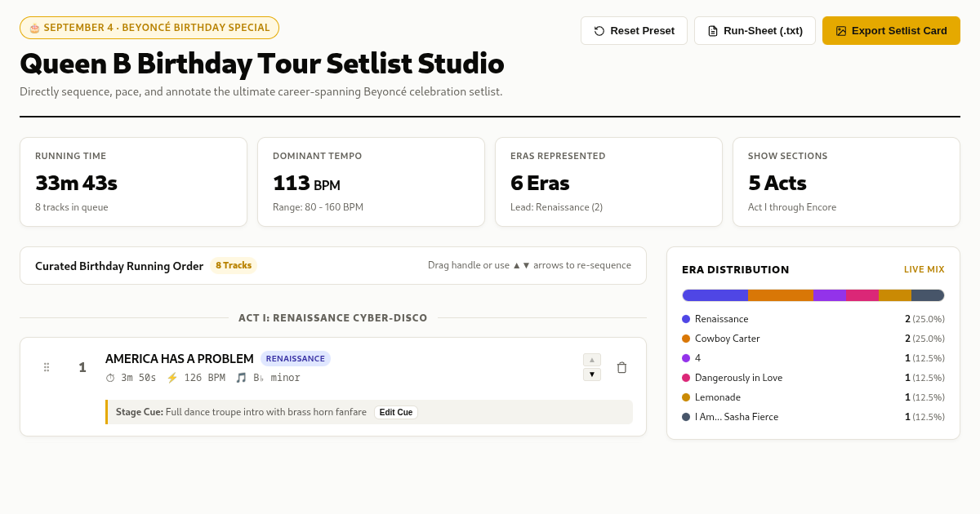Click the drag handle of track 1
The height and width of the screenshot is (514, 980).
47,367
